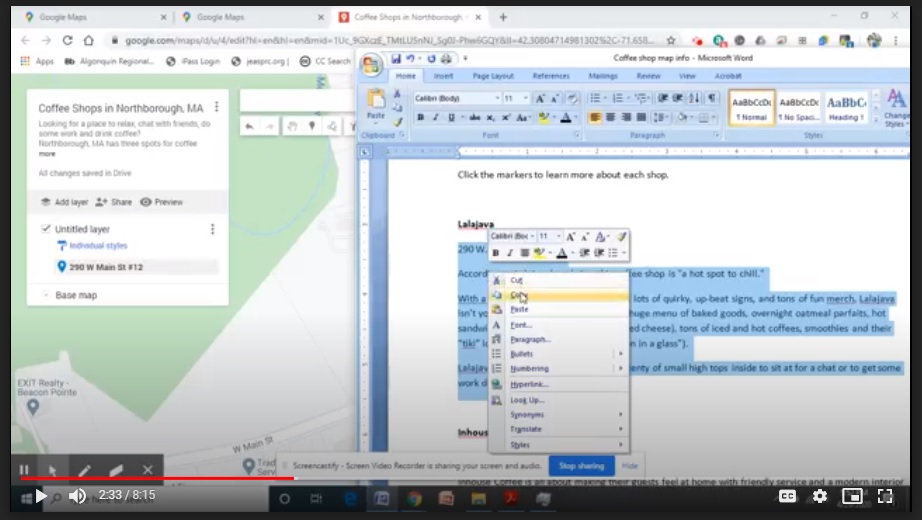
Task: Open the Untitled layer options menu
Action: pyautogui.click(x=212, y=229)
